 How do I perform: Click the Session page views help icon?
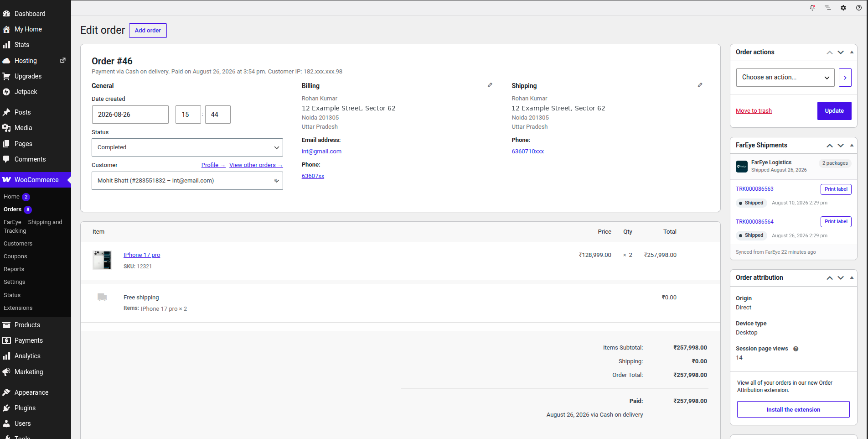[x=796, y=349]
